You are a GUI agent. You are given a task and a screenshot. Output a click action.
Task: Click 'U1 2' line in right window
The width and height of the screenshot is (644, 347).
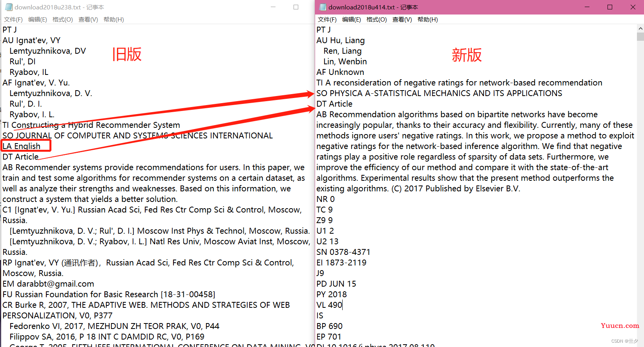tap(325, 231)
